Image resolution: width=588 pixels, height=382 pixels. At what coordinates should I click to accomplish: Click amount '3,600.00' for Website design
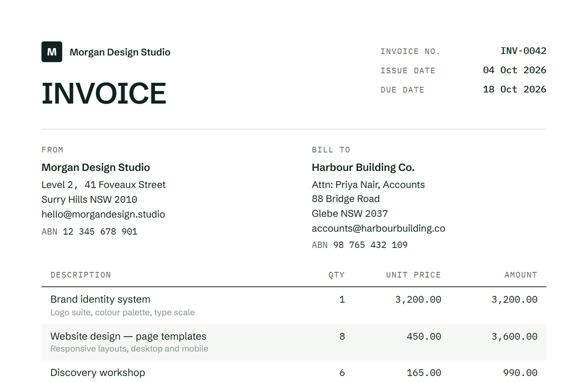click(514, 336)
